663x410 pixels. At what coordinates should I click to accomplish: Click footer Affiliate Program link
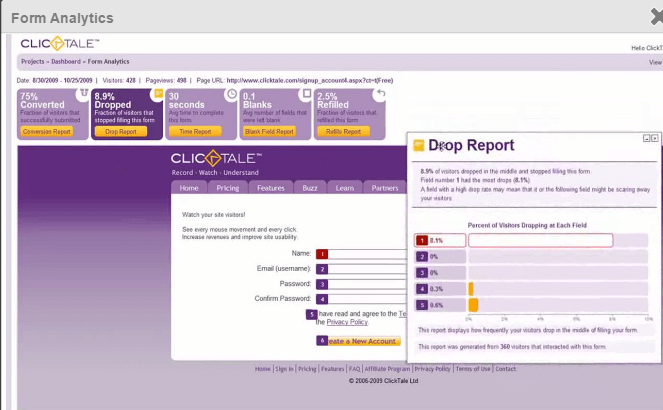pyautogui.click(x=387, y=369)
